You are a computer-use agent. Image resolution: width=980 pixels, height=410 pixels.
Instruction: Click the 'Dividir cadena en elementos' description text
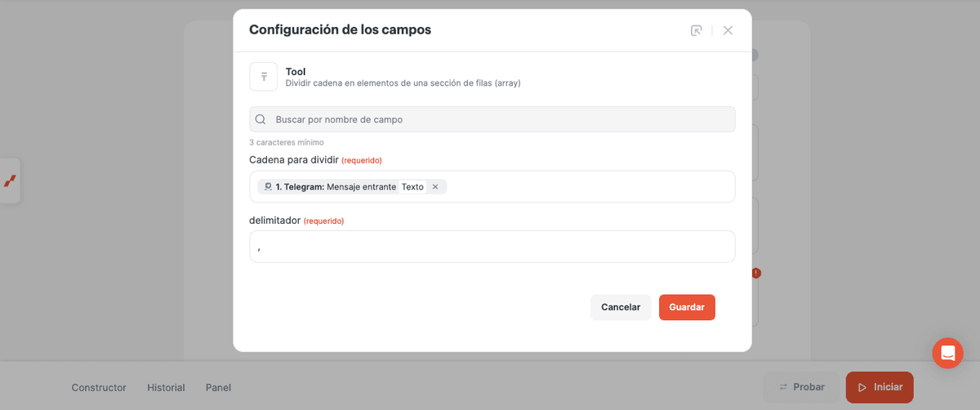(x=403, y=83)
